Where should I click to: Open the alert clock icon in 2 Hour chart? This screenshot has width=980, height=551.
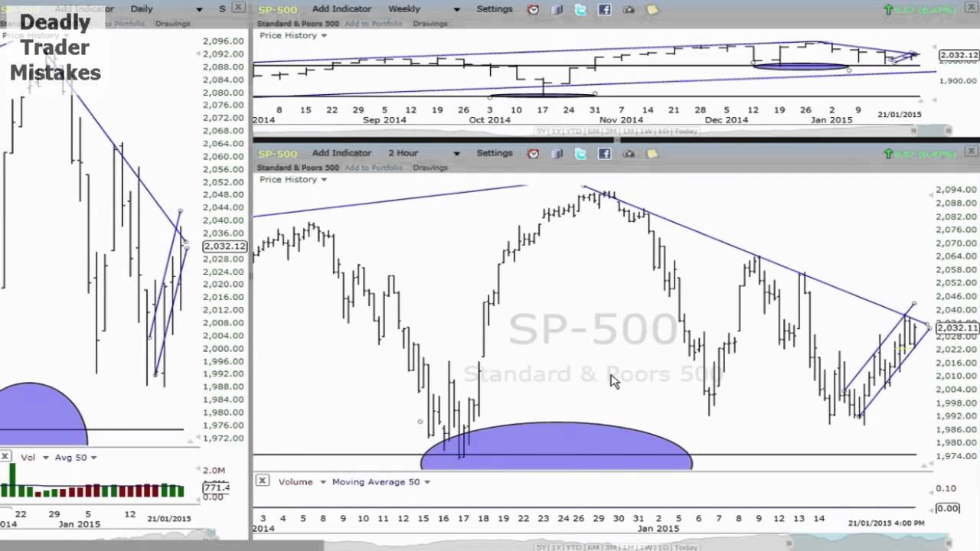tap(534, 154)
